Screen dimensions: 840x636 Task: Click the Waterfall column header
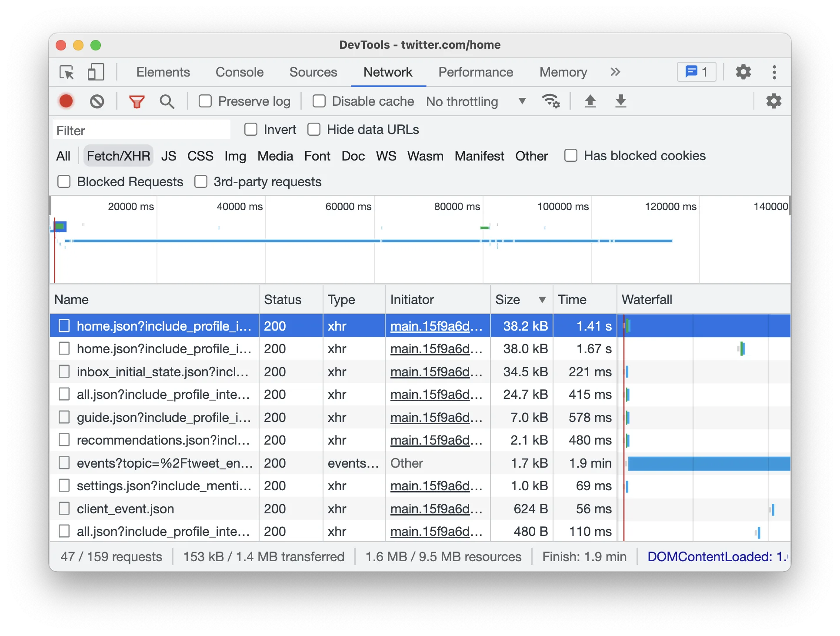704,299
